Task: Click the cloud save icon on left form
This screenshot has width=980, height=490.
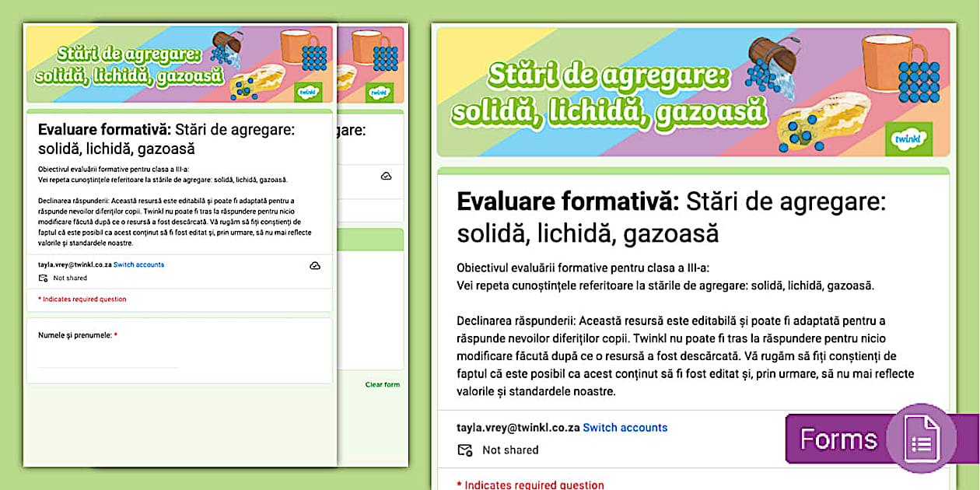Action: pyautogui.click(x=314, y=265)
